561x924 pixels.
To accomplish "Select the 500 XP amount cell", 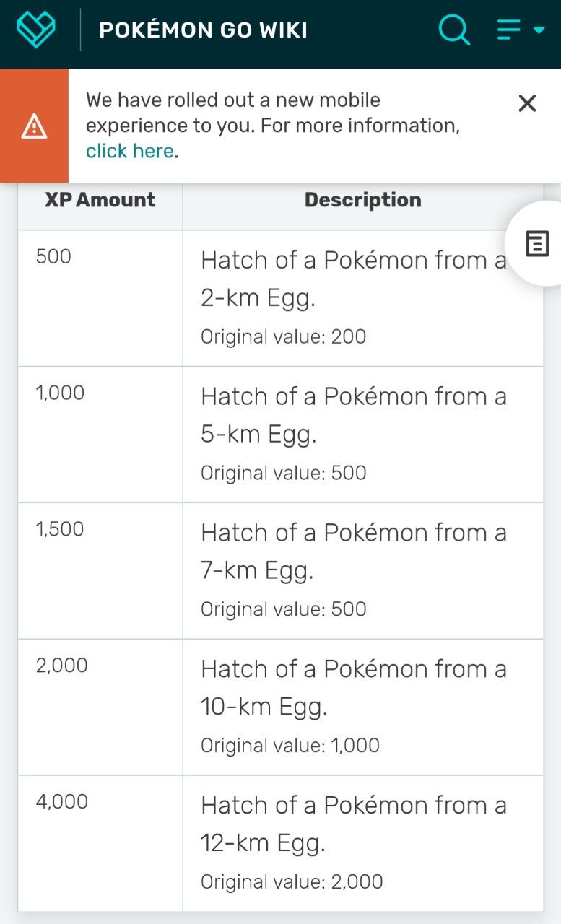I will click(100, 298).
